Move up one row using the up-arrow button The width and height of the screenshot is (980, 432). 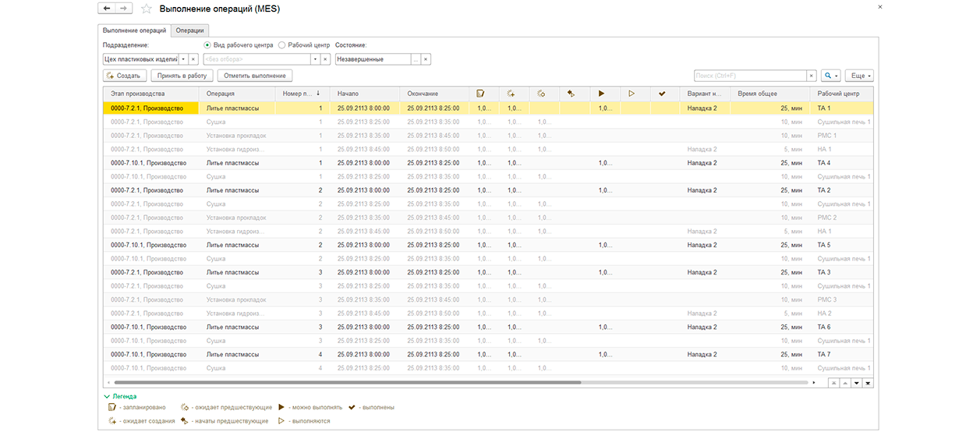click(x=845, y=383)
